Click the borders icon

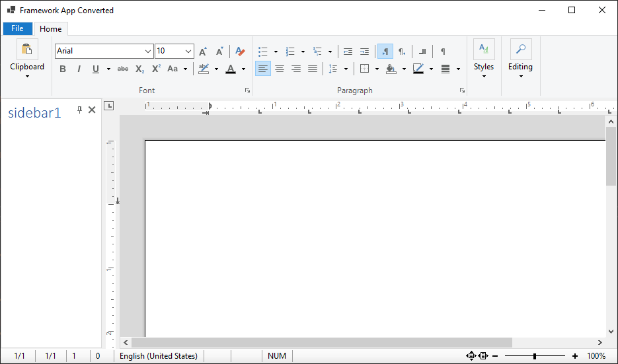click(365, 69)
